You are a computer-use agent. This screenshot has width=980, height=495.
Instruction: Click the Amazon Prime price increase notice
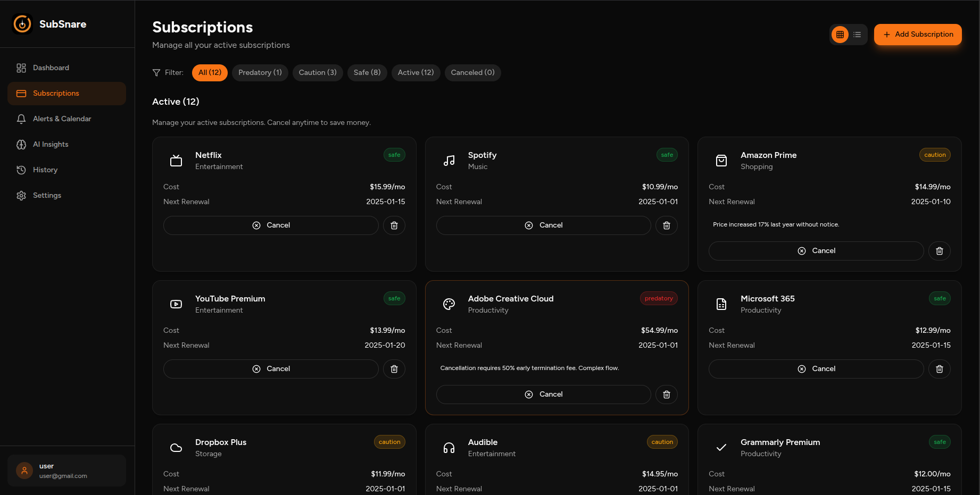[x=776, y=224]
